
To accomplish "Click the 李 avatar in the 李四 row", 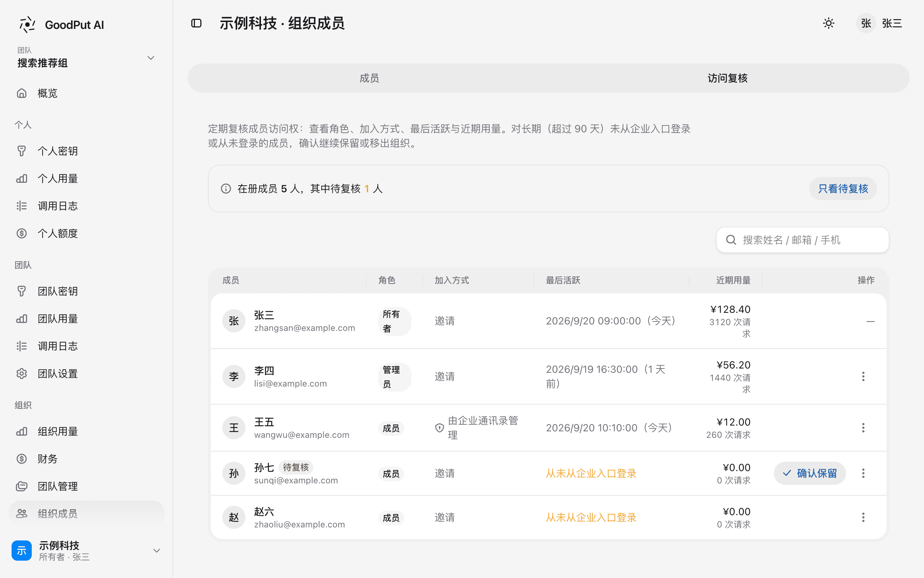I will click(234, 376).
